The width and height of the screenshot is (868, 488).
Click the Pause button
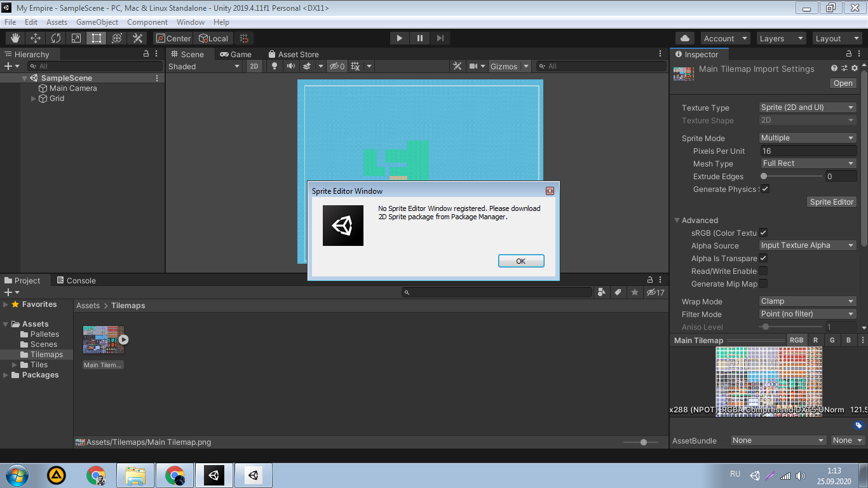419,38
